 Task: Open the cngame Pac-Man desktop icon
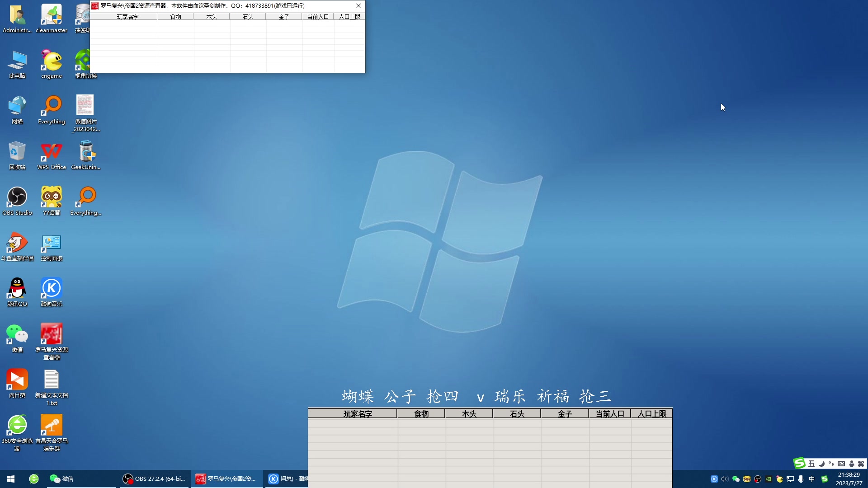point(52,61)
